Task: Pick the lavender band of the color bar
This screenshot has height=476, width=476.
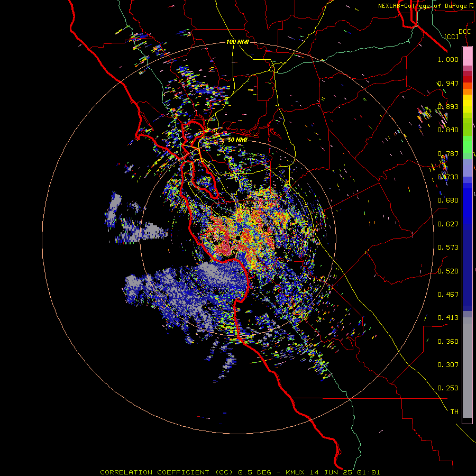Action: click(x=467, y=168)
